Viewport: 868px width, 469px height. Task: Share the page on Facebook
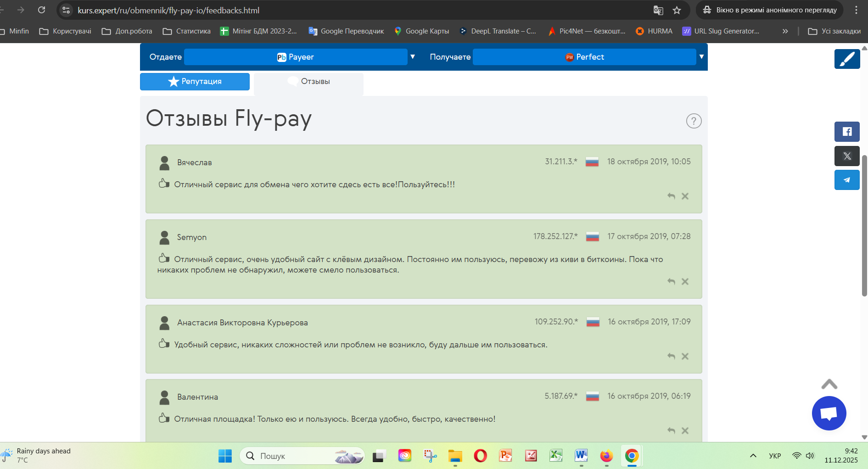(x=847, y=132)
